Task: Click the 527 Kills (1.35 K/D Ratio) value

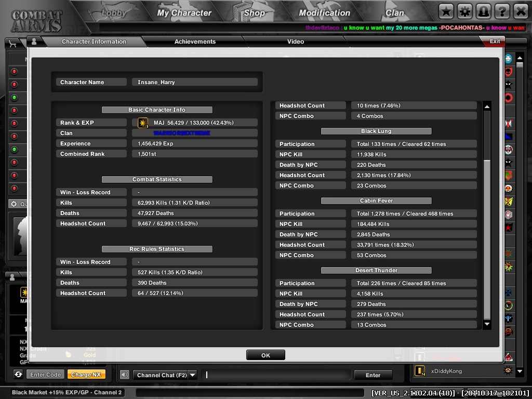Action: tap(170, 272)
